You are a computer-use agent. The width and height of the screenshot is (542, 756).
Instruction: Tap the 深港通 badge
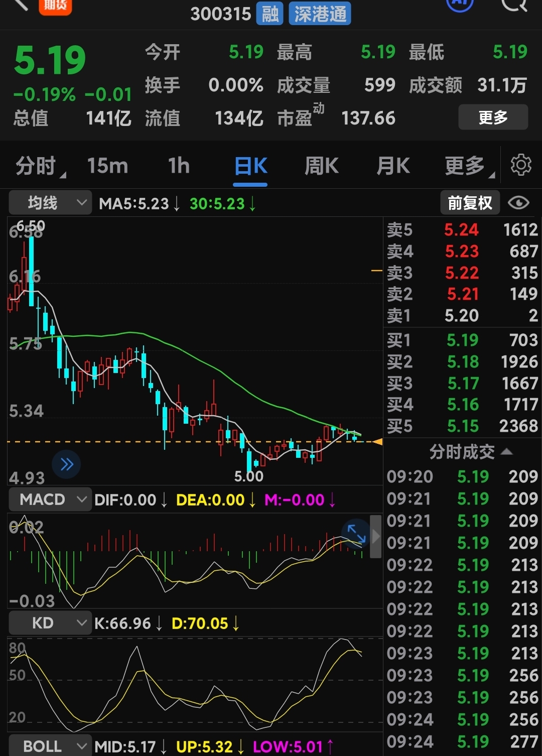coord(320,14)
